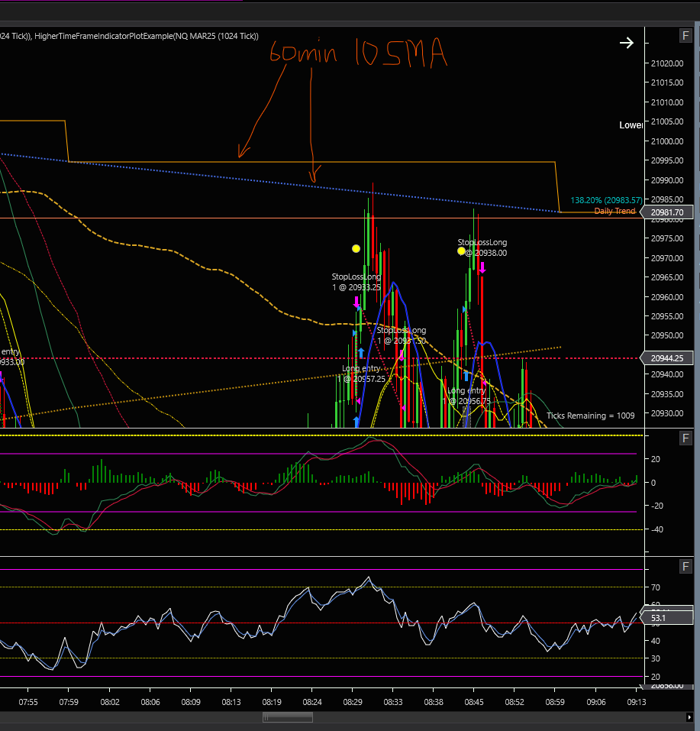
Task: Click the 08:29 time label on the axis
Action: click(353, 702)
